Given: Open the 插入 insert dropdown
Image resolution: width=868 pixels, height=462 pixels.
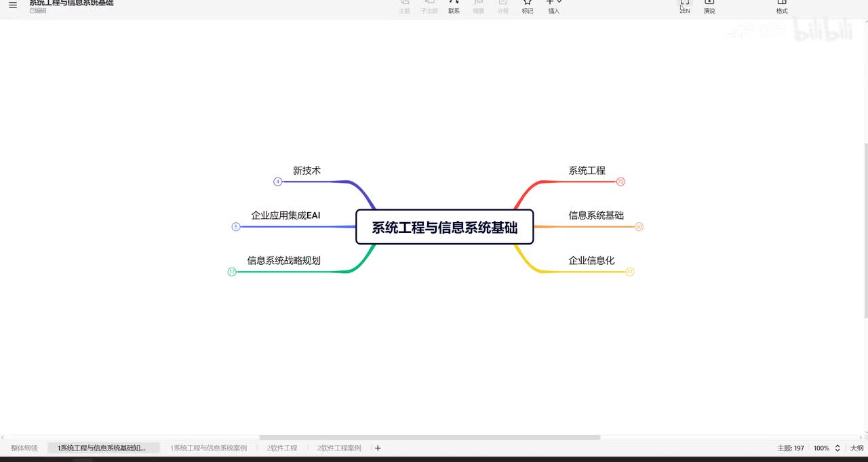Looking at the screenshot, I should (x=554, y=6).
